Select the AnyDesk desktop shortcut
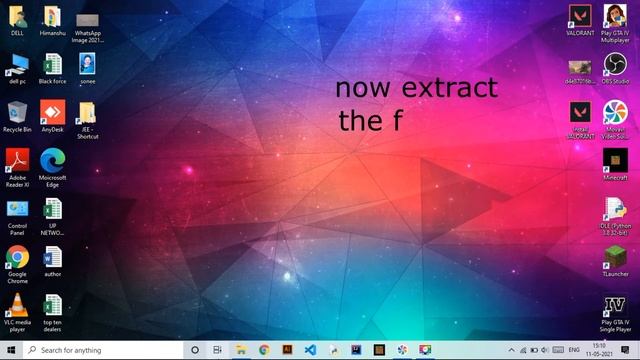This screenshot has width=640, height=360. [52, 116]
